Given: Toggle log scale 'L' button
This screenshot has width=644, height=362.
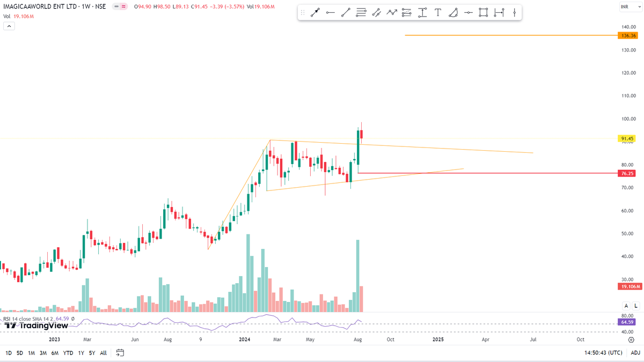Looking at the screenshot, I should tap(635, 305).
